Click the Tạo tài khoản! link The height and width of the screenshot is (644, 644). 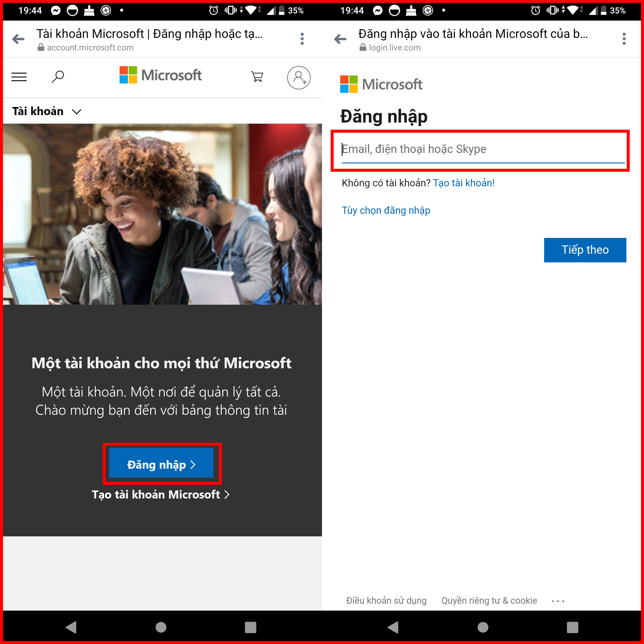point(464,183)
